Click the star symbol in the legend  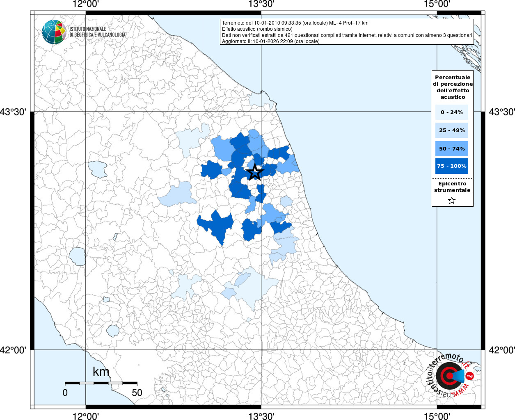(x=452, y=201)
